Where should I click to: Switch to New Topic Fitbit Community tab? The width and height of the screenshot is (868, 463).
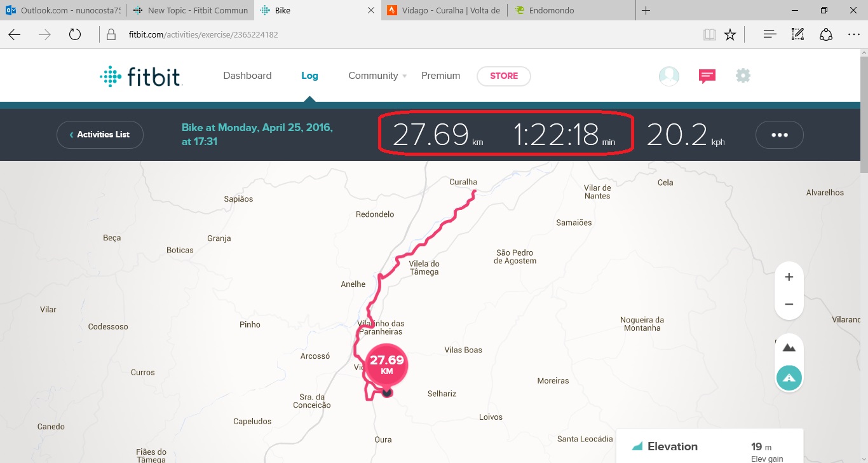190,10
